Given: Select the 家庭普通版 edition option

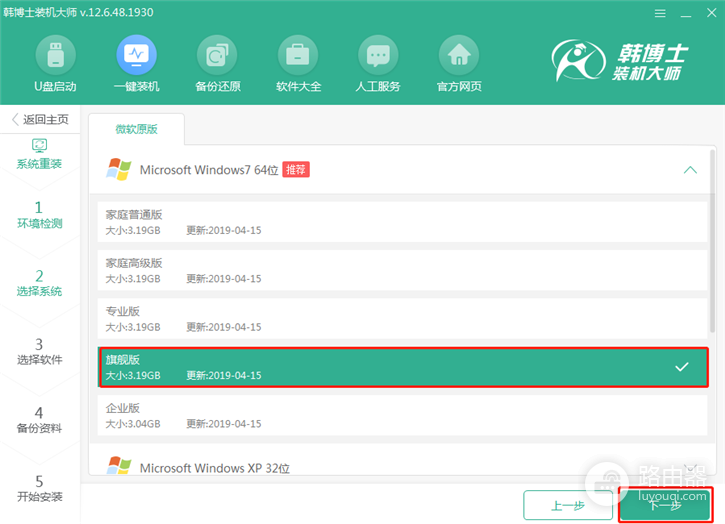Looking at the screenshot, I should tap(402, 222).
